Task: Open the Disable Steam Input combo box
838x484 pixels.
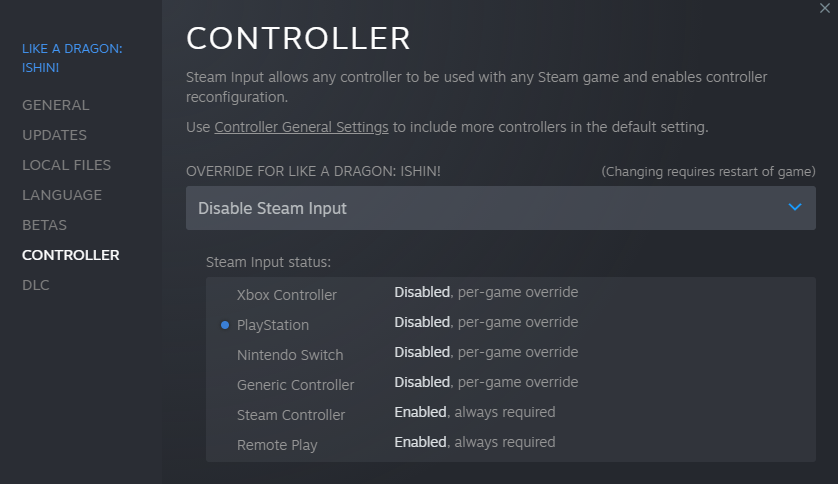Action: (500, 208)
